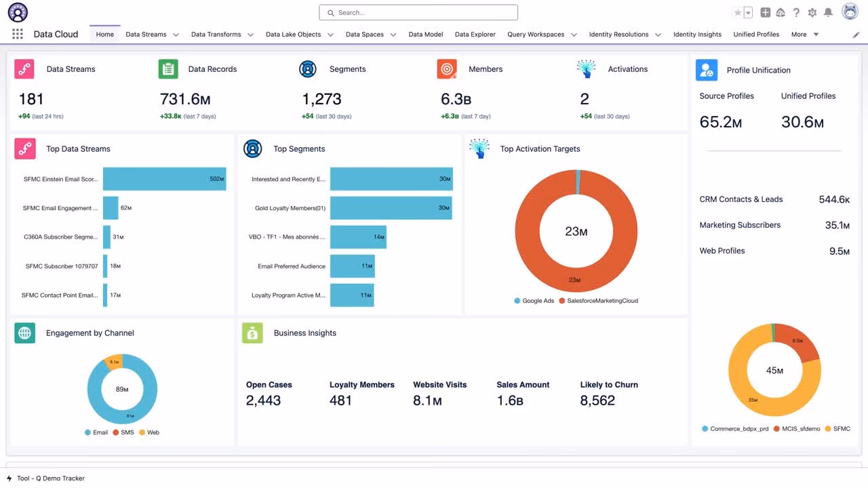868x488 pixels.
Task: Expand the Data Lake Objects tab chevron
Action: click(x=330, y=35)
